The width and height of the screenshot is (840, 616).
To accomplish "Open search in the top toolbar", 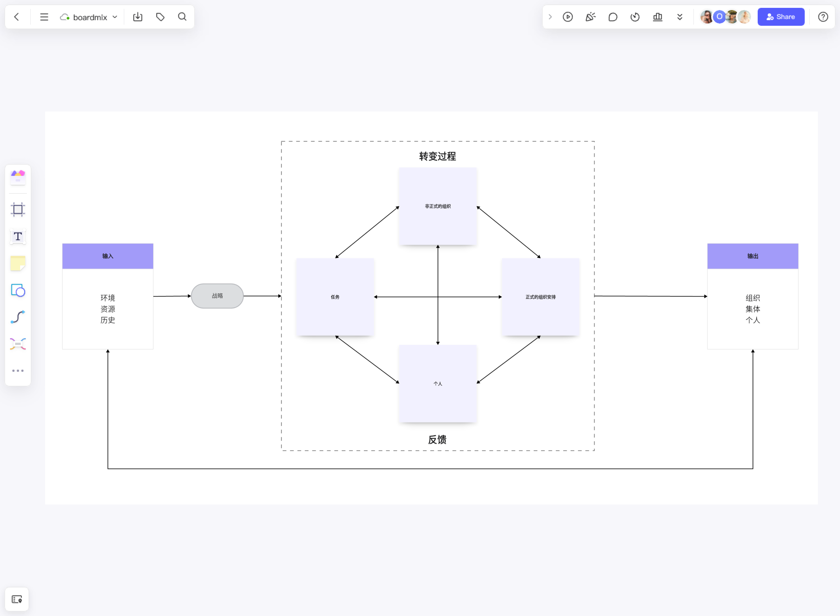I will point(182,17).
